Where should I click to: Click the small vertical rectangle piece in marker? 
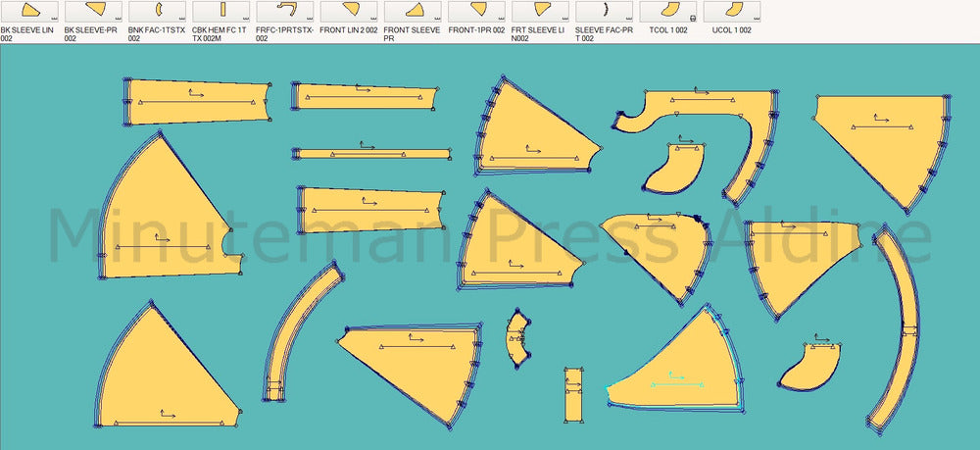pos(572,396)
